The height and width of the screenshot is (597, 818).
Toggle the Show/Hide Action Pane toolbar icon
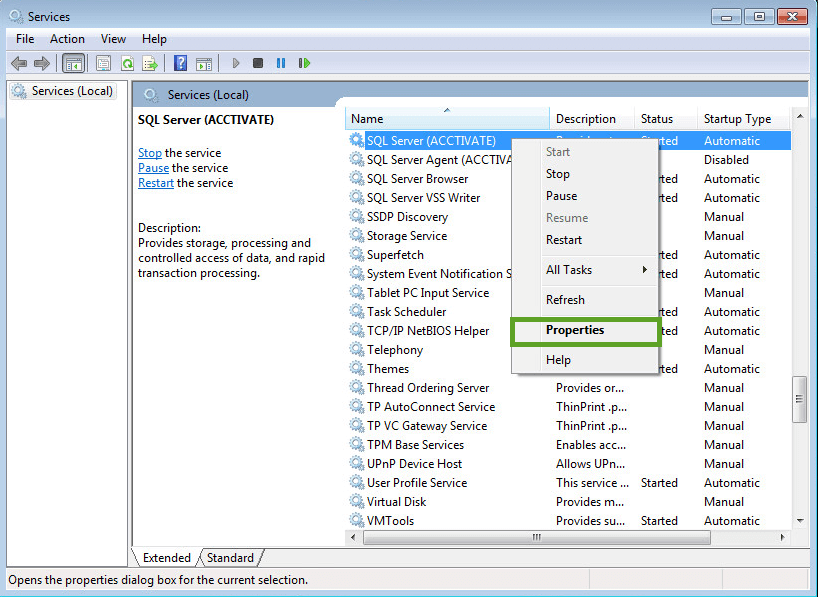point(204,64)
